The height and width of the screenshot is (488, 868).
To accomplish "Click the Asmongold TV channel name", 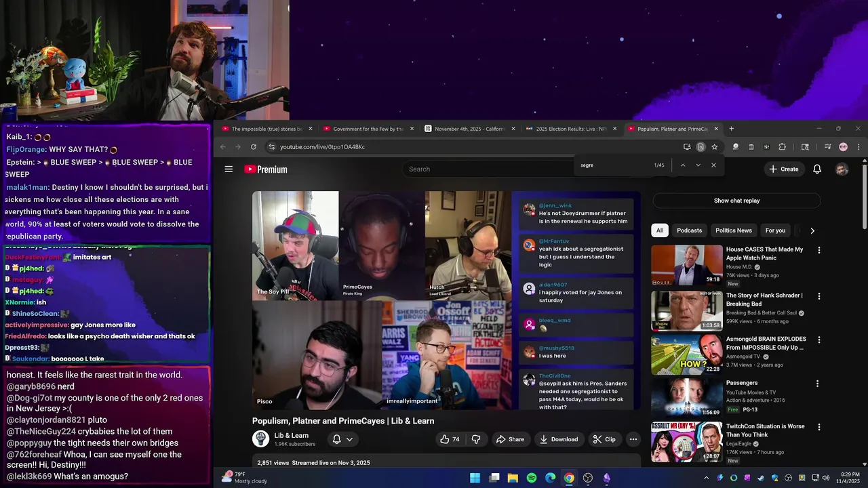I will [743, 357].
